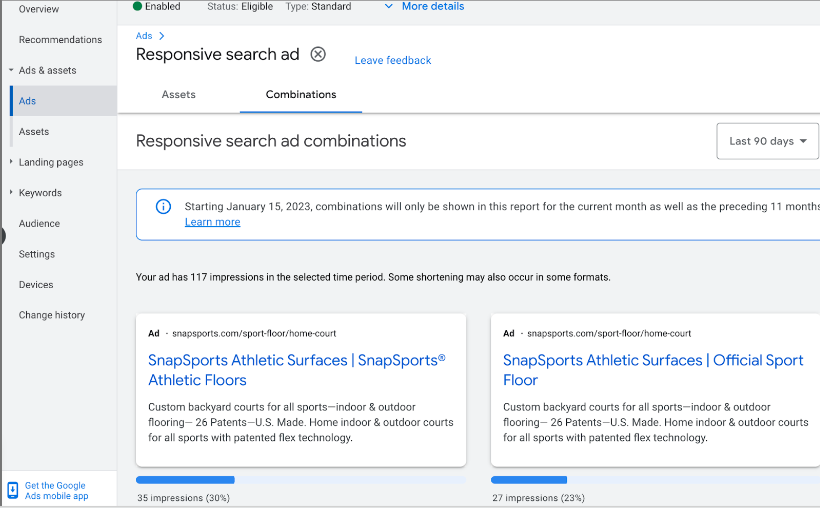Screen dimensions: 820x508
Task: Expand the Keywords section
Action: coord(11,192)
